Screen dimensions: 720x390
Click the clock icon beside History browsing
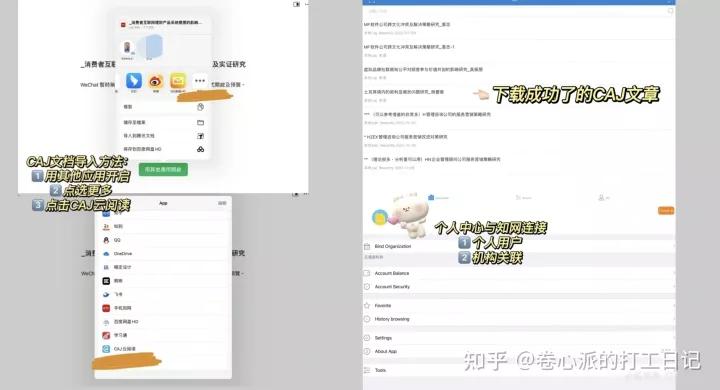click(367, 319)
